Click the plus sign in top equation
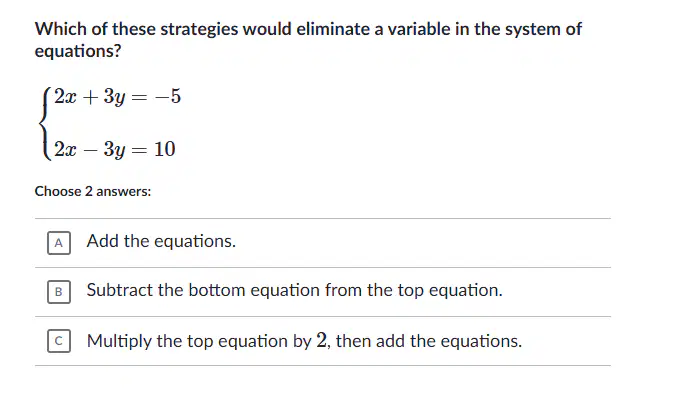 (90, 97)
